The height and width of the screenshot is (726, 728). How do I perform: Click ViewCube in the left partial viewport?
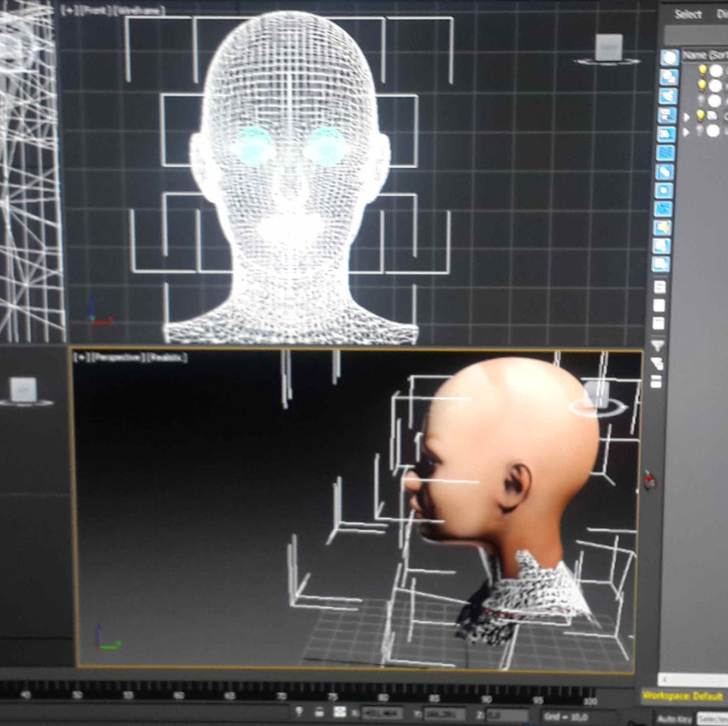coord(24,389)
